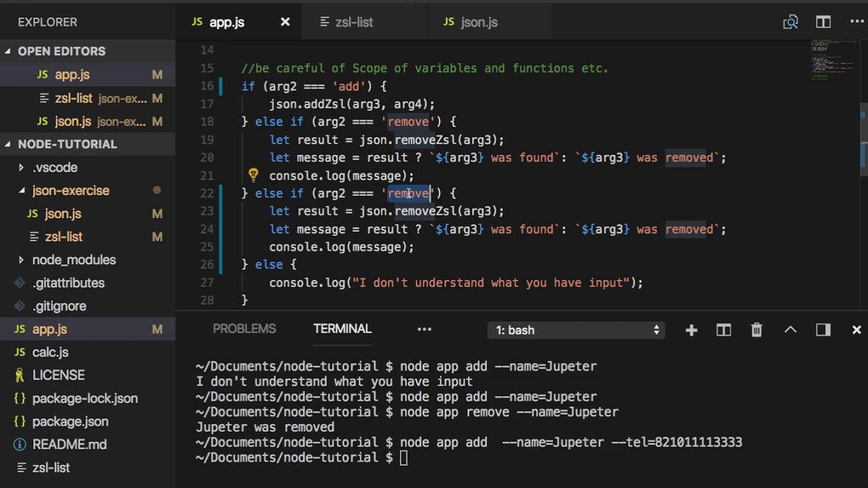The image size is (868, 488).
Task: Close the app.js editor tab
Action: click(x=285, y=22)
